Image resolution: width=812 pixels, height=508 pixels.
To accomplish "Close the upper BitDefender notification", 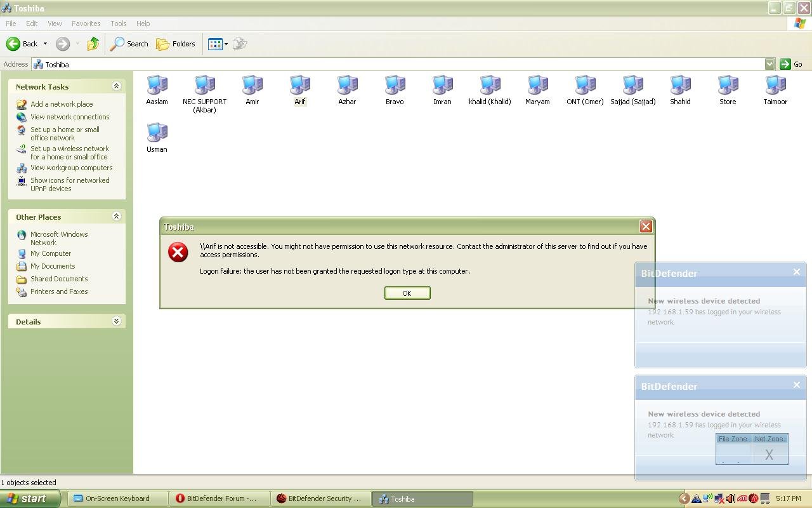I will click(797, 272).
